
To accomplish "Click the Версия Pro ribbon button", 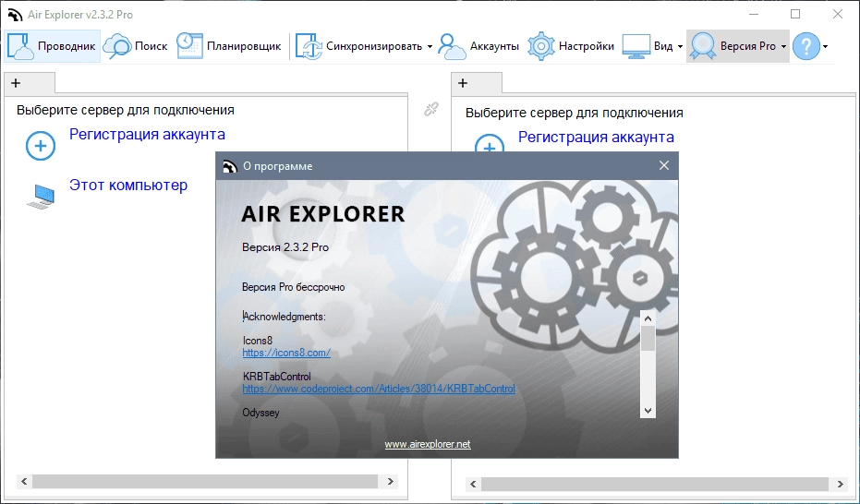I will 733,46.
